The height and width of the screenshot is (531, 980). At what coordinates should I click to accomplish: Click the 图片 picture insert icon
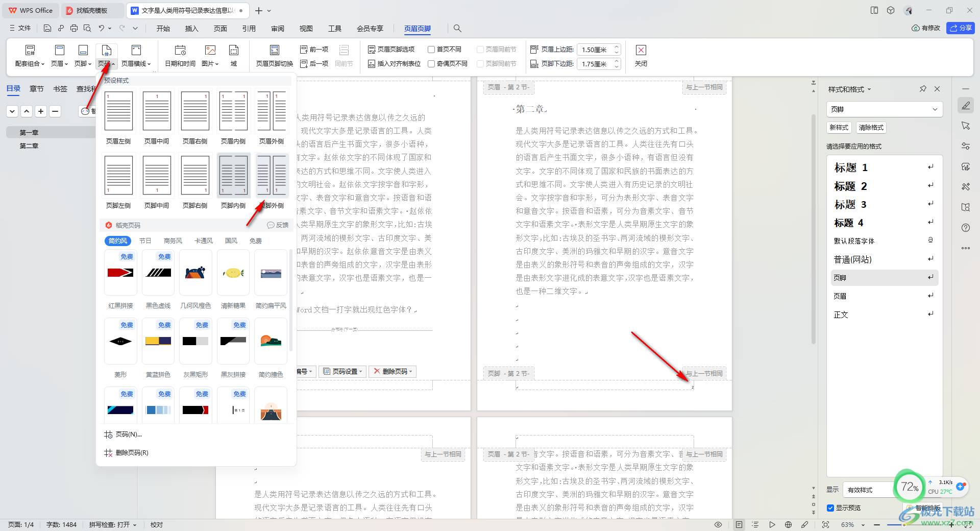tap(210, 50)
